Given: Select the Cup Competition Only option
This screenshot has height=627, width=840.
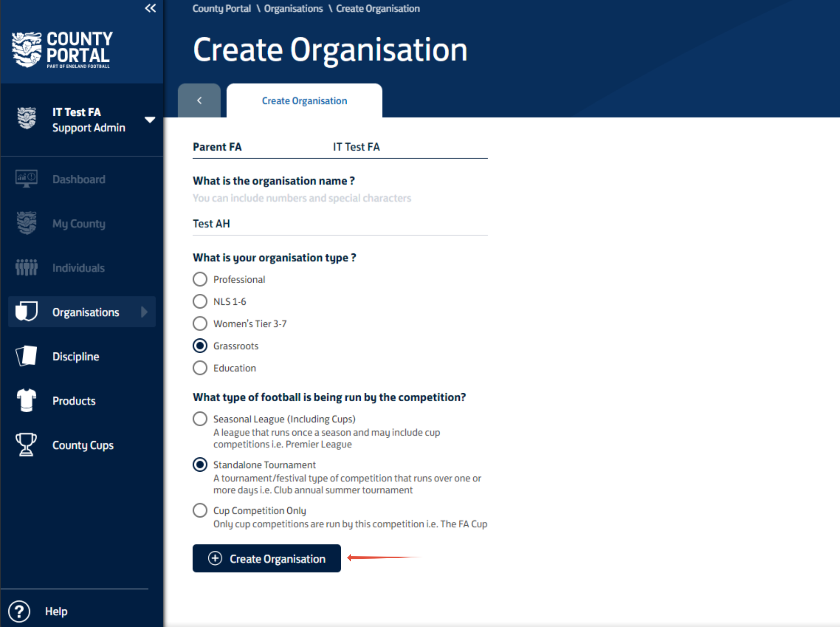Looking at the screenshot, I should tap(200, 510).
